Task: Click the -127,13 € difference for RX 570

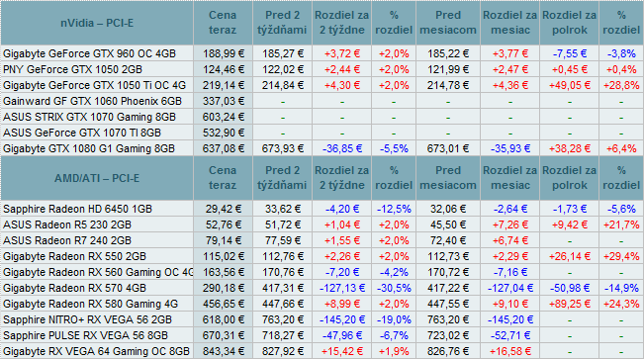Action: click(341, 288)
